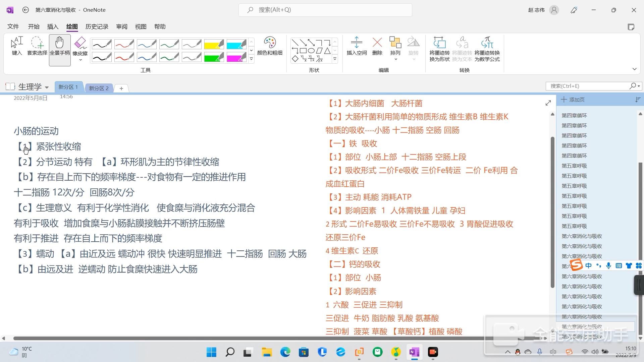The height and width of the screenshot is (362, 644).
Task: Show hidden system tray icons
Action: click(x=508, y=352)
